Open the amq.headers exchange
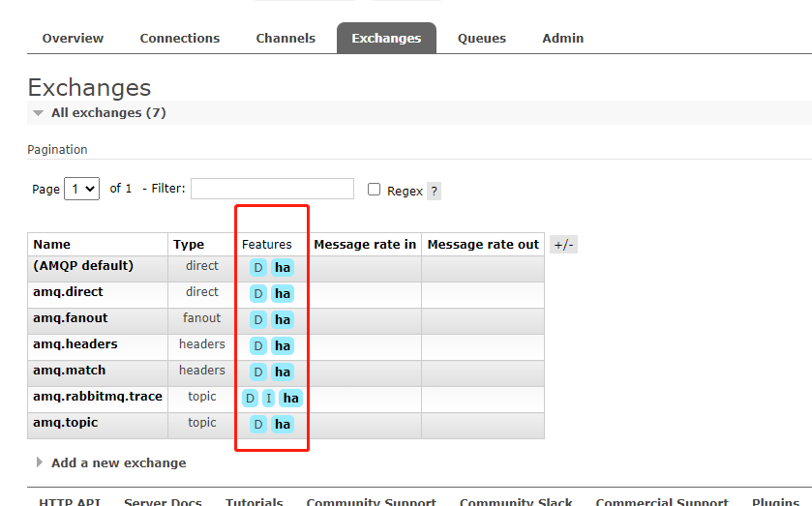The image size is (812, 506). (x=75, y=343)
